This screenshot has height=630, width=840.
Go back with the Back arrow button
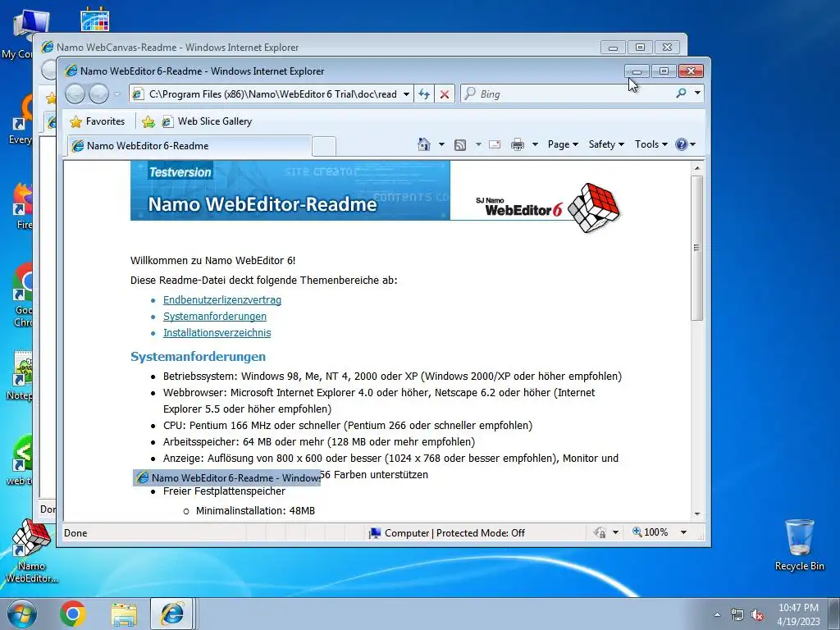point(75,94)
